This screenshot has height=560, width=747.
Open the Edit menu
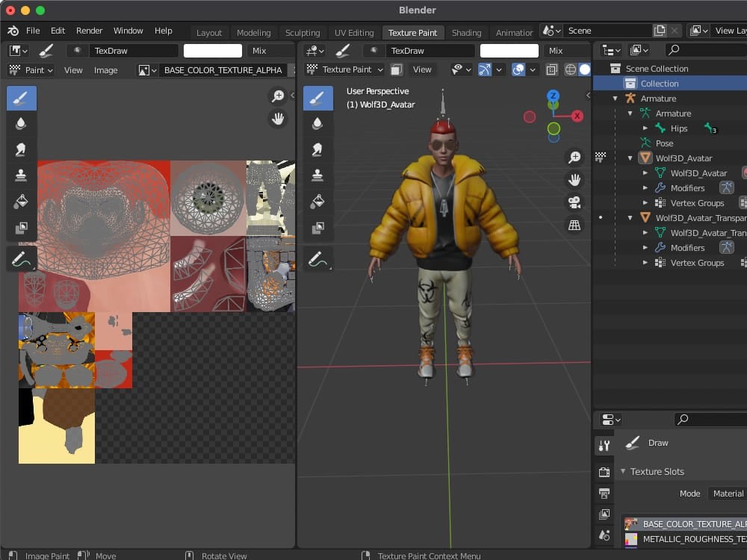(x=58, y=31)
